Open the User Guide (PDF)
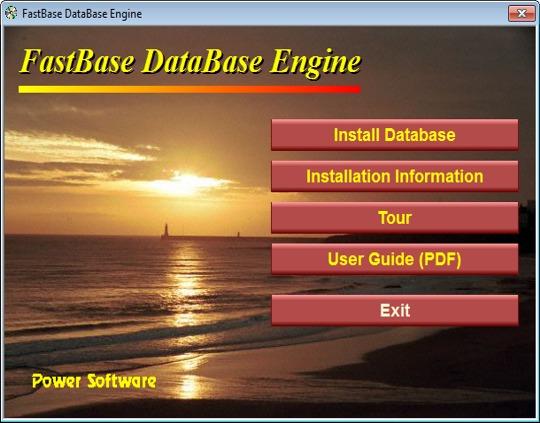 [x=395, y=259]
